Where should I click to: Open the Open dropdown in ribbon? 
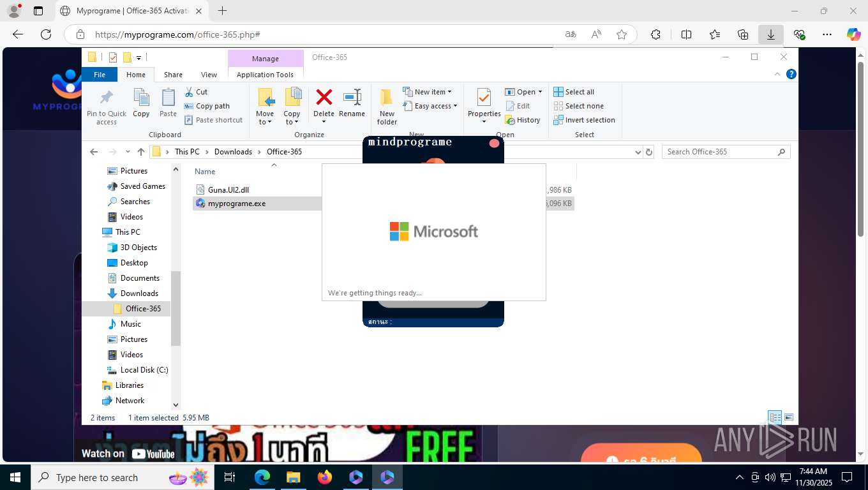[x=523, y=92]
